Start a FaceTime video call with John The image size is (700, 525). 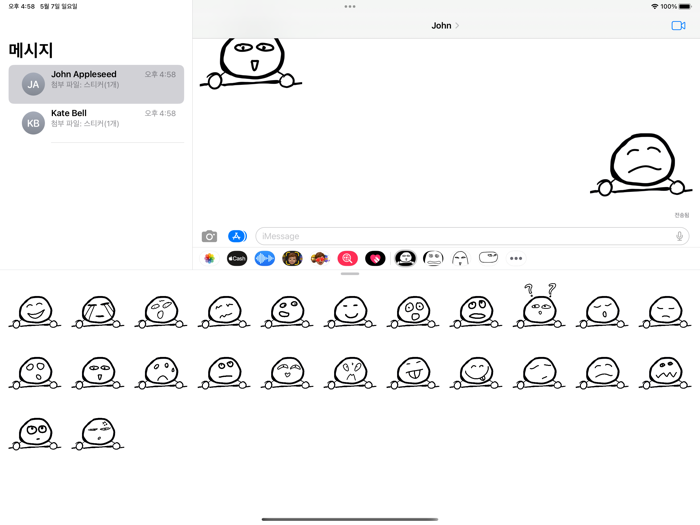click(x=678, y=25)
